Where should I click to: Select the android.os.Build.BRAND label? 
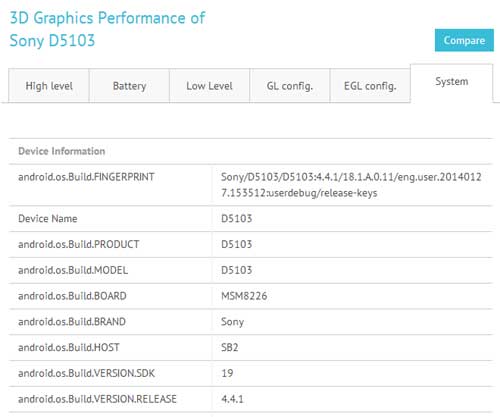(x=72, y=322)
